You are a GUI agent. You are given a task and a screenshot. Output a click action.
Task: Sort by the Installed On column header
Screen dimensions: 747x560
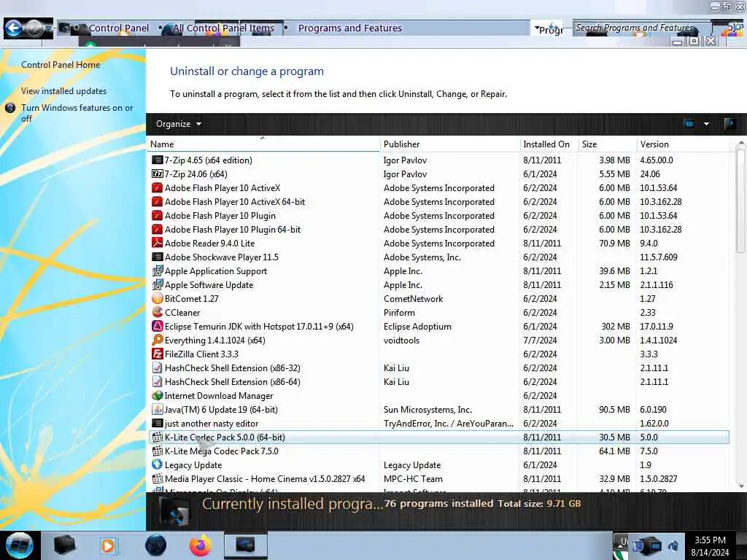pos(549,144)
